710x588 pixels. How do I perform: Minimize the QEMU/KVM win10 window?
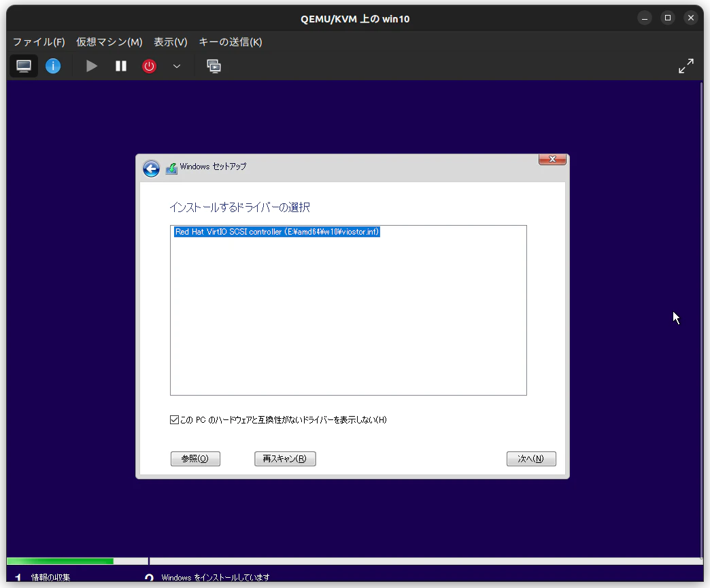click(644, 18)
